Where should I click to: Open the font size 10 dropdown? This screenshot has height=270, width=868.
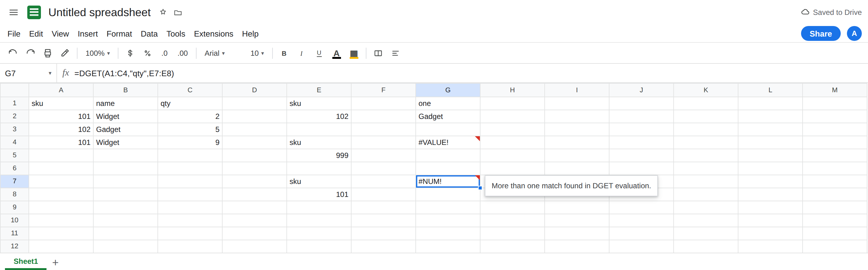pyautogui.click(x=257, y=53)
